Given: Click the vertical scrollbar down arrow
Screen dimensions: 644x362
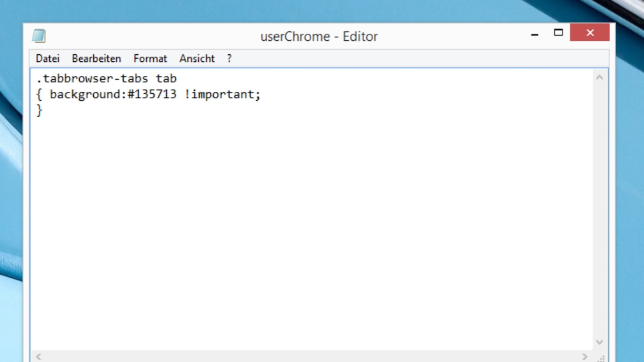Looking at the screenshot, I should (599, 342).
